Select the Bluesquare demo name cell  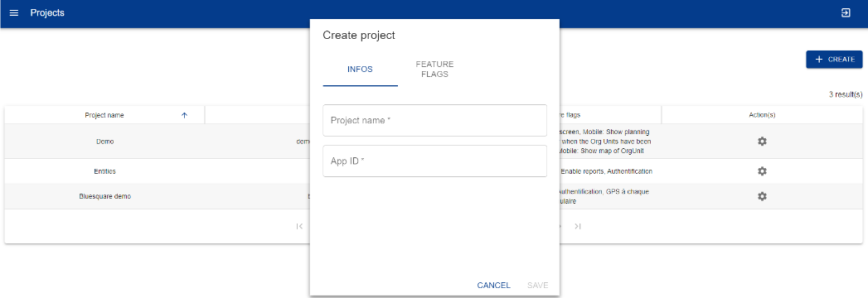tap(104, 196)
